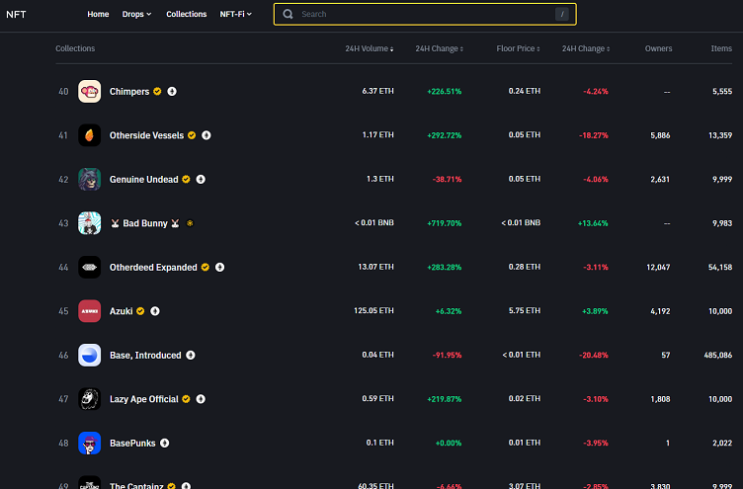Click the Ethereum chain icon beside Chimpers
The image size is (743, 489).
pyautogui.click(x=172, y=91)
